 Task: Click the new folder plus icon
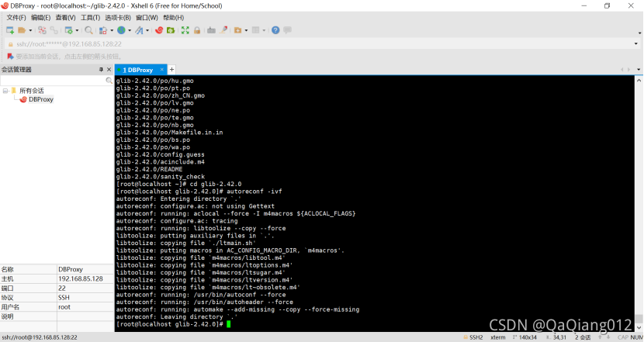tap(237, 30)
